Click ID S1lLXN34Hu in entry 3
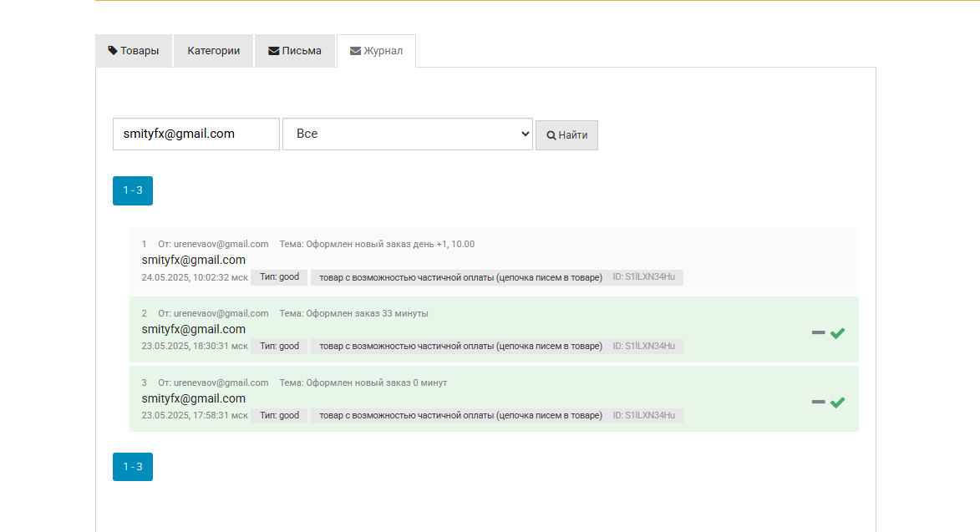 coord(644,416)
